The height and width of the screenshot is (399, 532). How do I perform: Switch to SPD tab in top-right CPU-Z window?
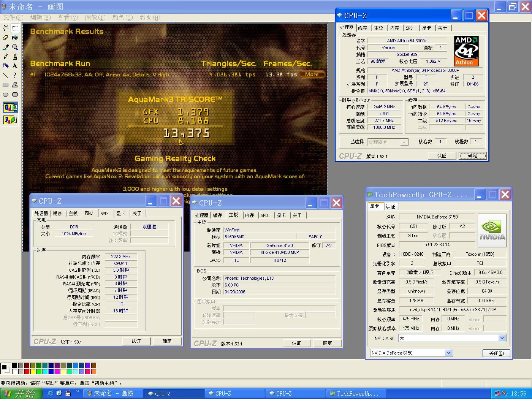(410, 28)
